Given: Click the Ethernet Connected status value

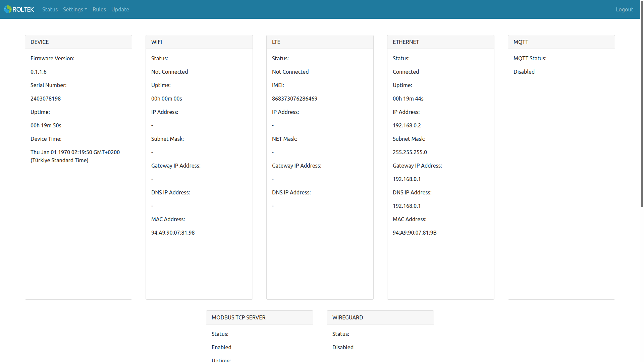Looking at the screenshot, I should [406, 72].
